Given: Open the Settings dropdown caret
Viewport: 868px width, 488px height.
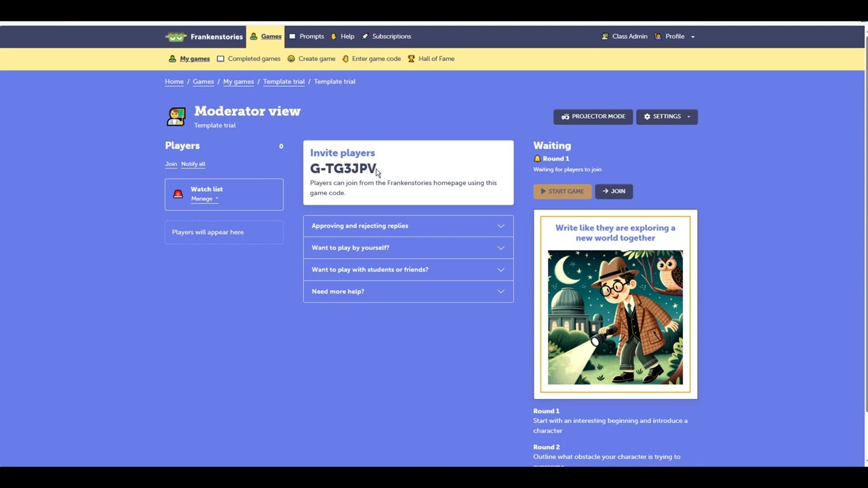Looking at the screenshot, I should click(688, 117).
